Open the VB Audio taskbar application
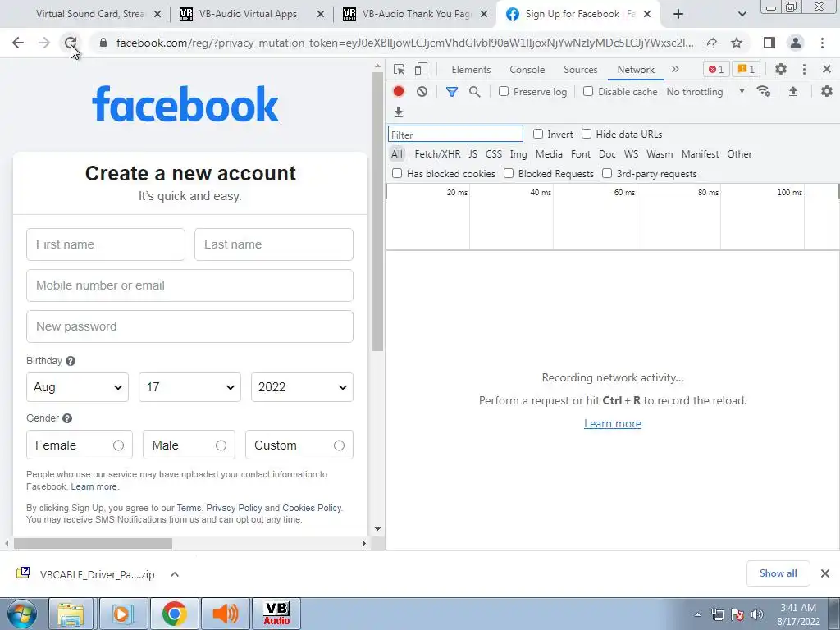Image resolution: width=840 pixels, height=630 pixels. (276, 614)
